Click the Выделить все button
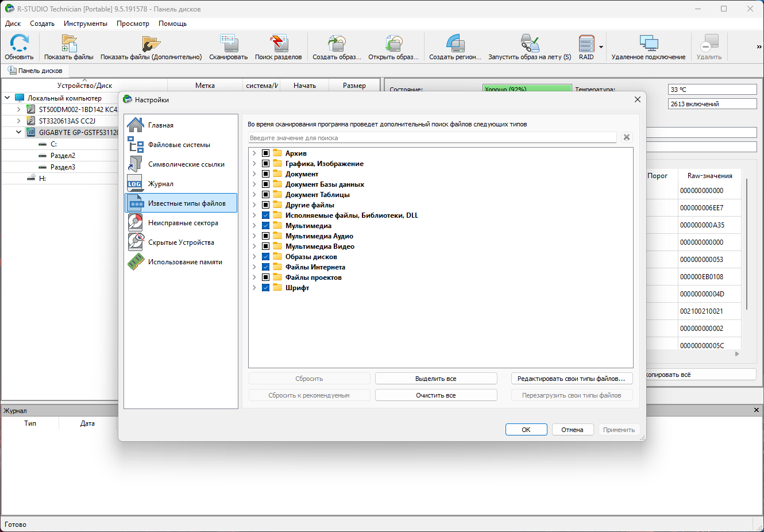764x532 pixels. tap(436, 379)
